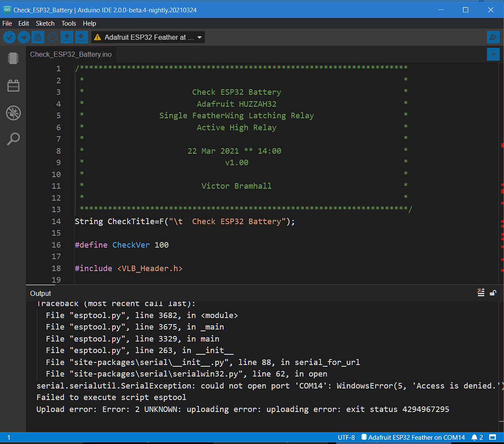Click the disabled Start Debugging toolbar icon
Viewport: 504px width, 444px height.
pos(52,37)
